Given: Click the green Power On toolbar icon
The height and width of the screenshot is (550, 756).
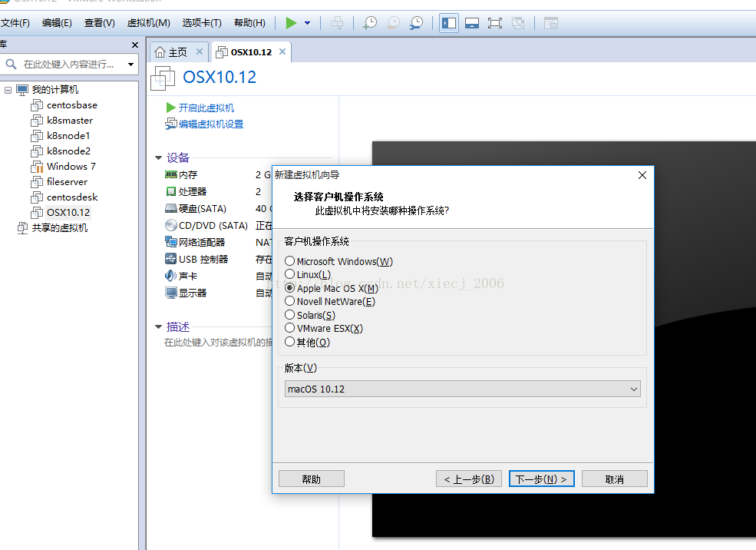Looking at the screenshot, I should (x=291, y=23).
